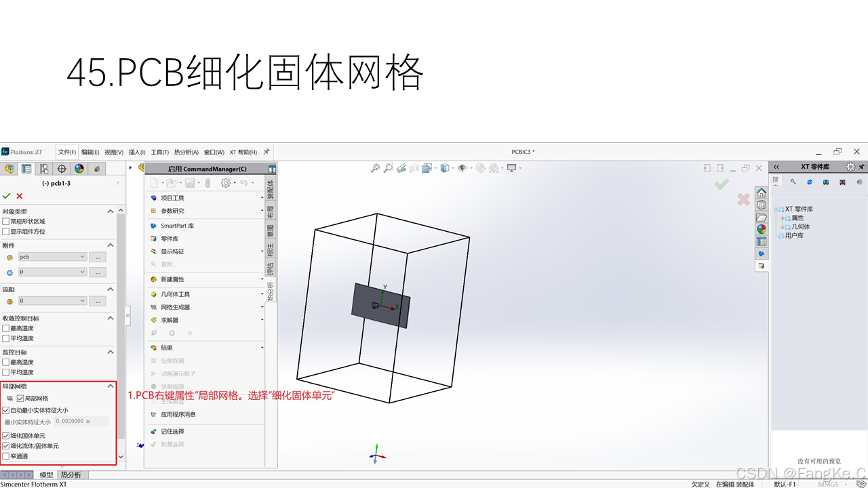This screenshot has height=488, width=868.
Task: Confirm pcb1-3 properties with green checkmark
Action: click(7, 196)
